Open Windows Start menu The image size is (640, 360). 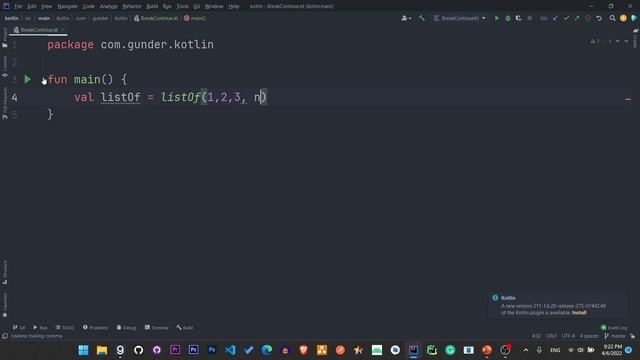coord(83,350)
